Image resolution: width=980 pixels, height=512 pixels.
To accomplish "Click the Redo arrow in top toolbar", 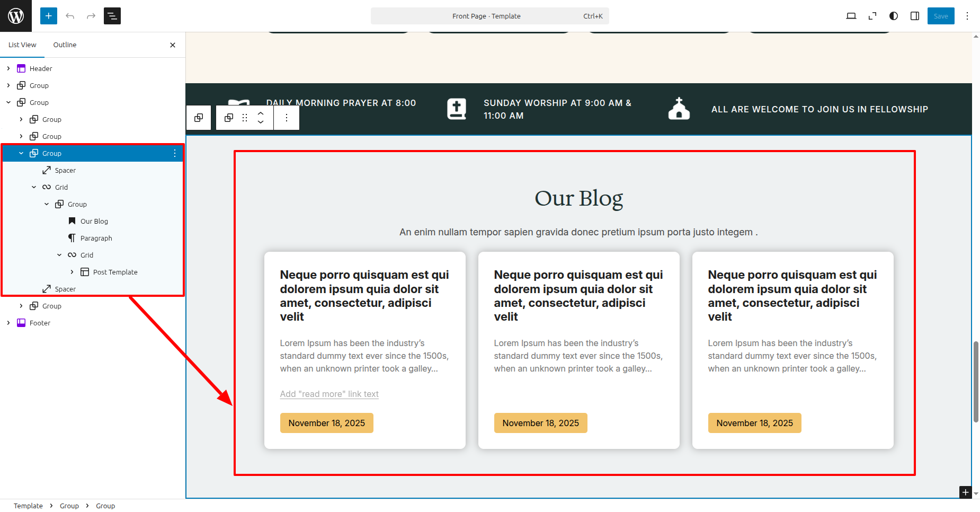I will click(x=91, y=16).
